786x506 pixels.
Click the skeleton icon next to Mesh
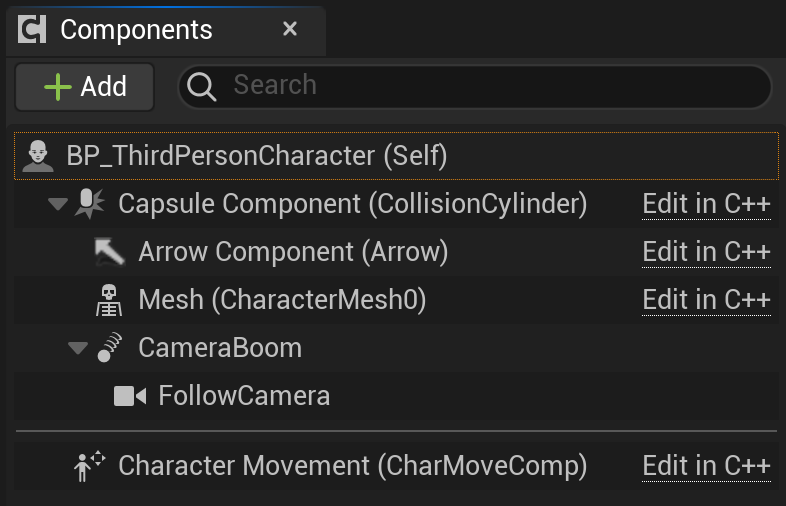coord(109,300)
